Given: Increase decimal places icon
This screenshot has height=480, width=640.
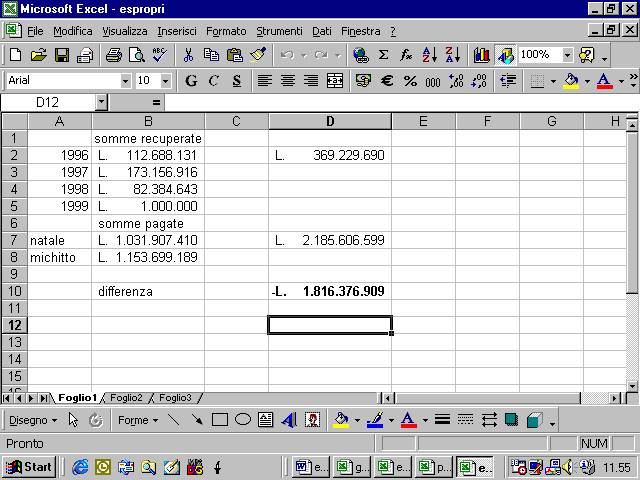Looking at the screenshot, I should [456, 81].
